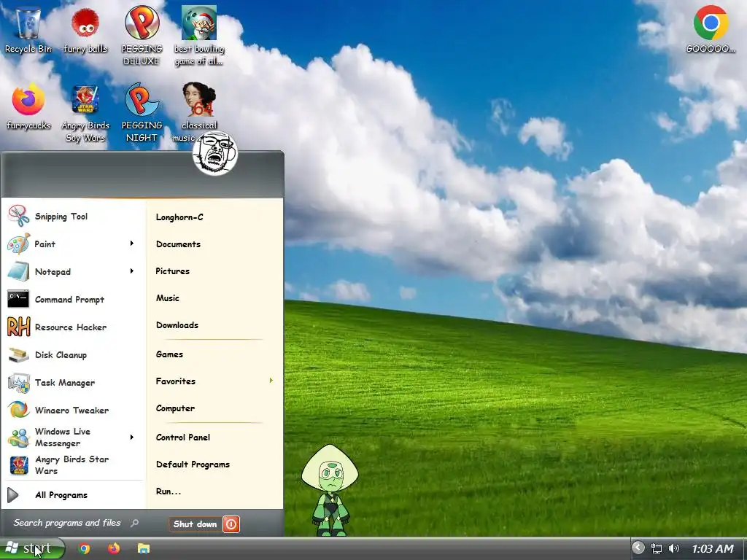Viewport: 747px width, 560px height.
Task: Open Command Prompt from Start menu
Action: pos(74,299)
